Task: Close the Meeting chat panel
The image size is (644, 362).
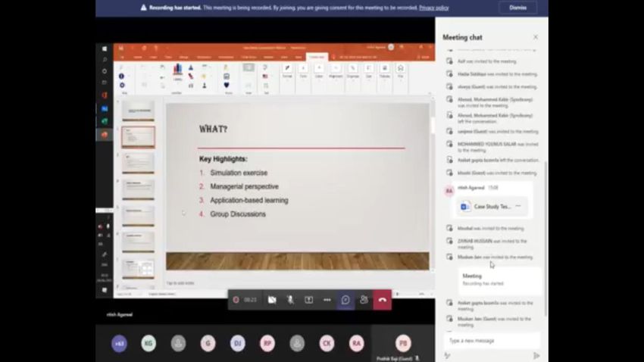Action: click(536, 37)
